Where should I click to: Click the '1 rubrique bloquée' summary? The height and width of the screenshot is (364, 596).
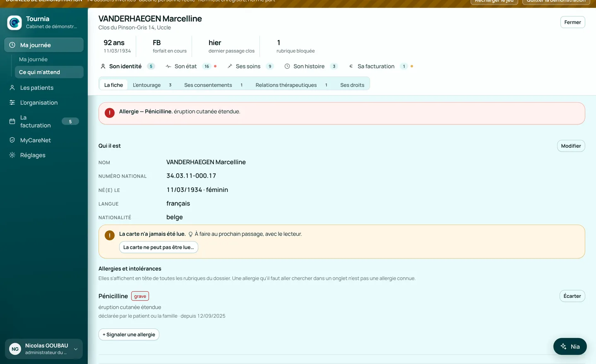[296, 46]
